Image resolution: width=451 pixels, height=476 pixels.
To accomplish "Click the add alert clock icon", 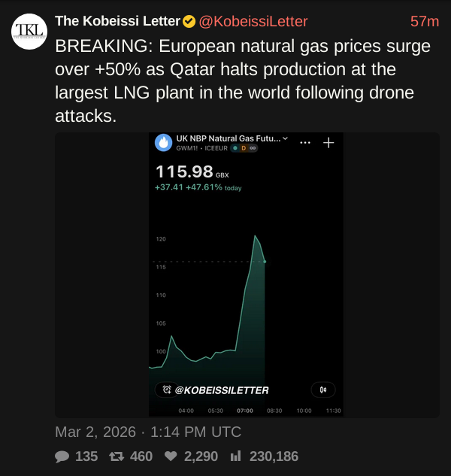I will pos(166,390).
